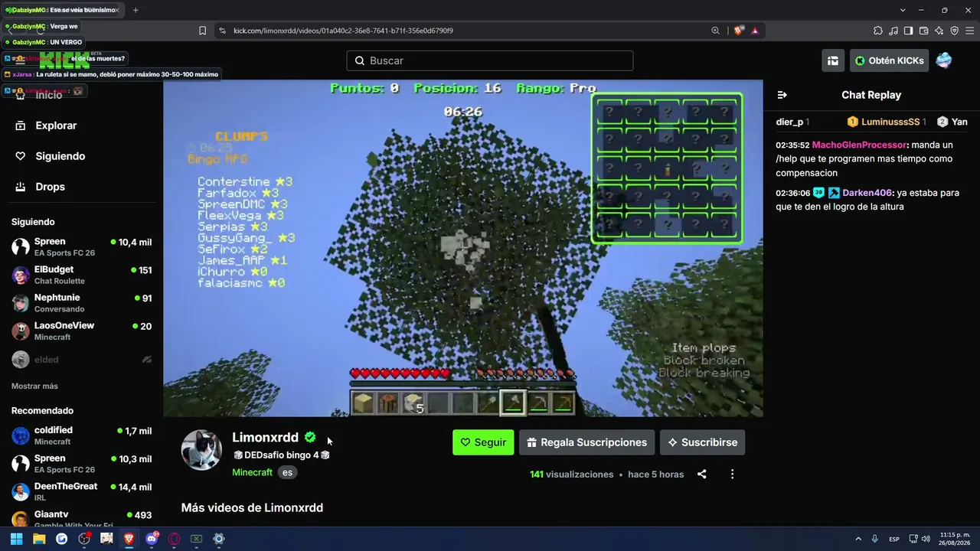
Task: Click the green Seguir follow button
Action: (483, 442)
